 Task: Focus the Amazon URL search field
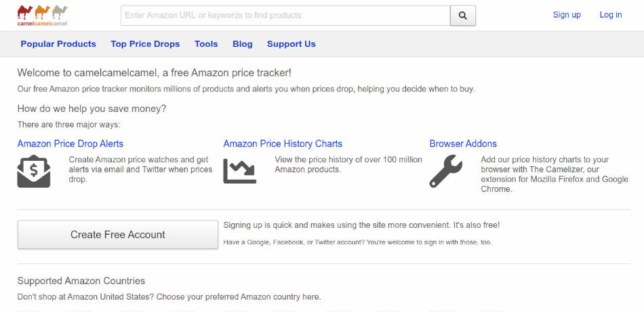tap(285, 15)
